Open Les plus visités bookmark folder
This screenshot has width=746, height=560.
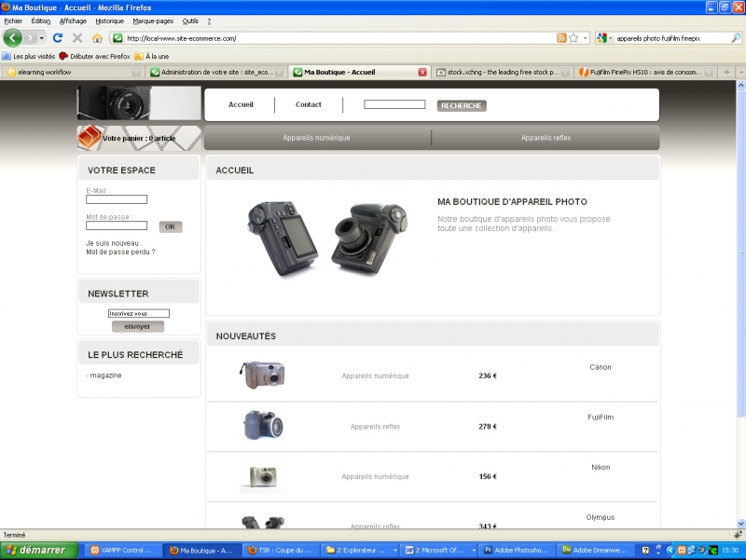(x=29, y=56)
